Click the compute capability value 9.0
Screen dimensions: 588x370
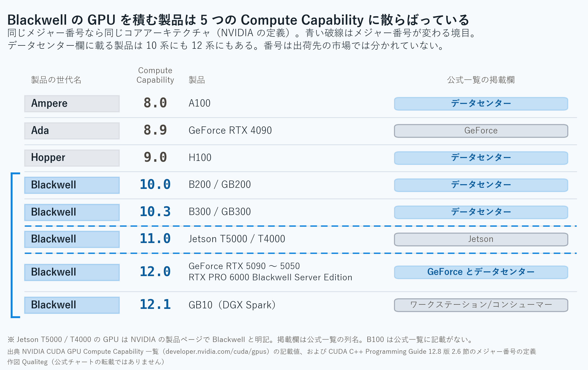(155, 157)
